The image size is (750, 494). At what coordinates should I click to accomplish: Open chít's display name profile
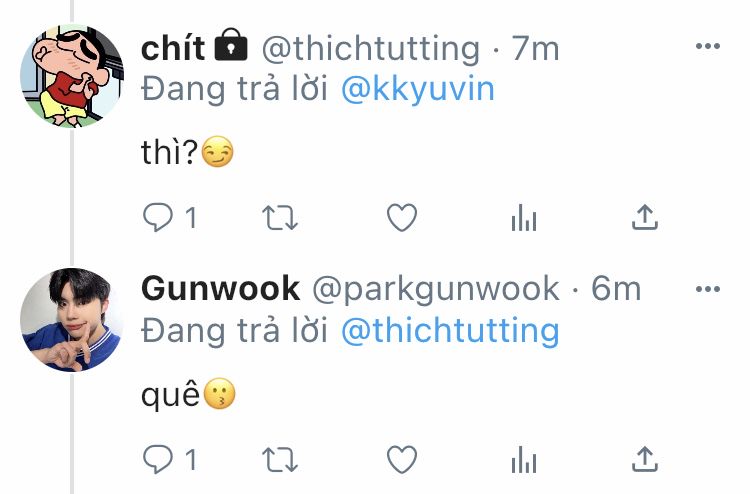point(173,48)
